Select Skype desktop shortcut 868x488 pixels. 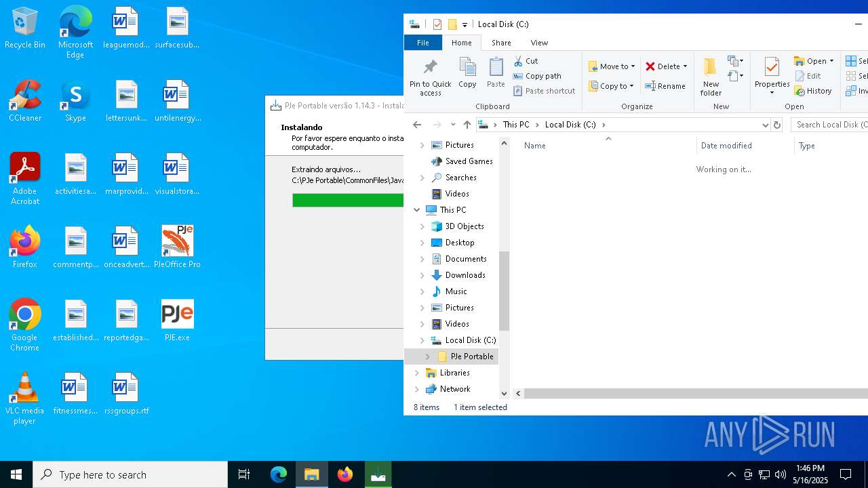75,102
